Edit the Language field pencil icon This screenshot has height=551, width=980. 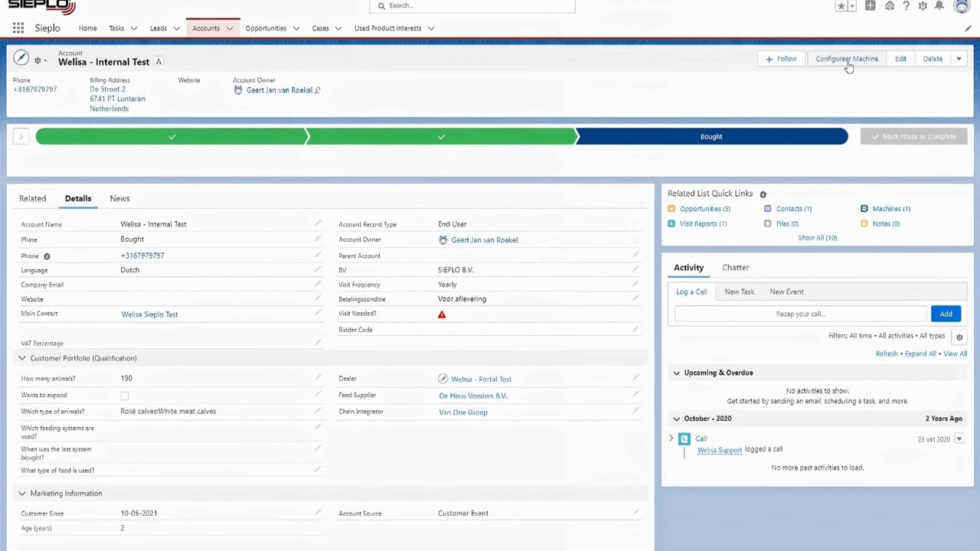pos(318,270)
